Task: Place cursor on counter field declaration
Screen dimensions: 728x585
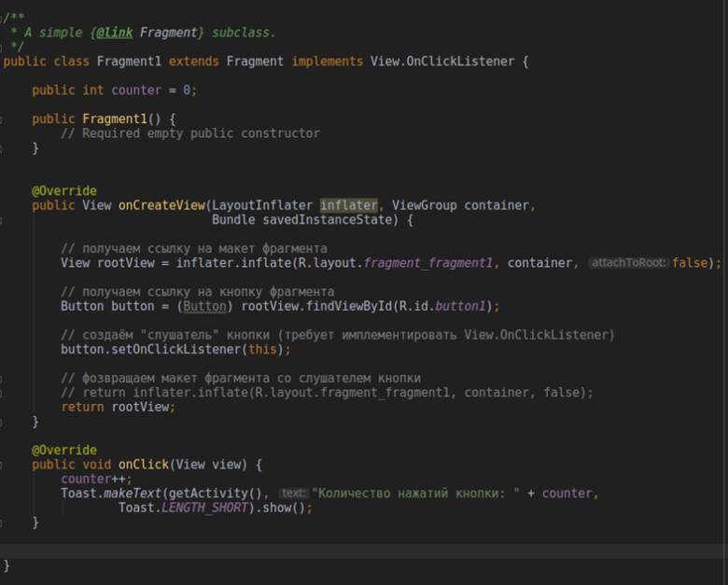Action: (136, 91)
